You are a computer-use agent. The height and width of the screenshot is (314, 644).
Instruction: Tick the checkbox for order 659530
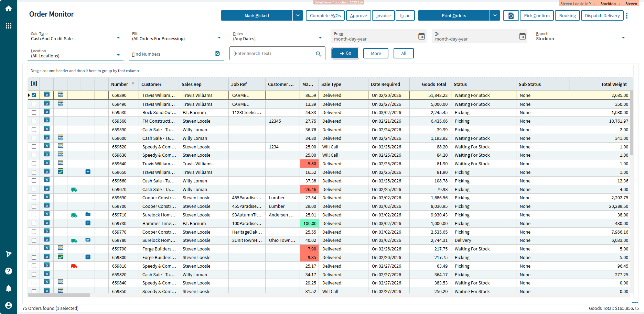[x=34, y=113]
